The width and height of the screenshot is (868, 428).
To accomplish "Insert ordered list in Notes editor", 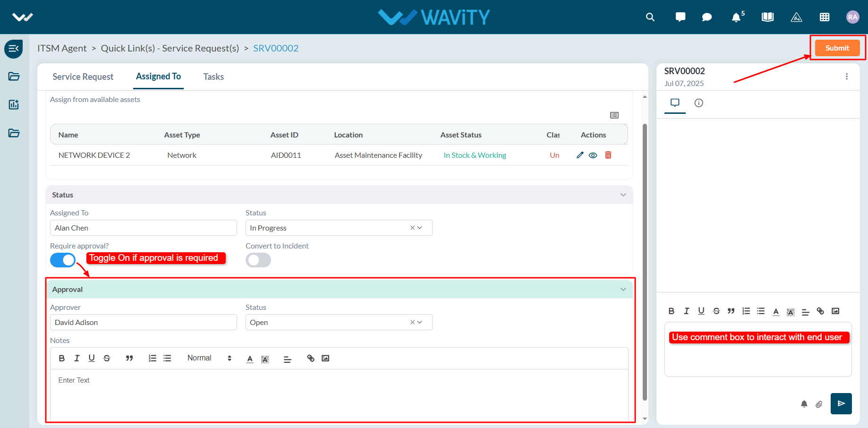I will tap(152, 358).
